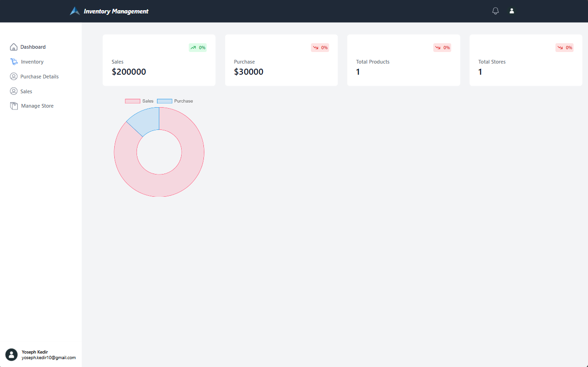Click the user avatar at bottom left
Viewport: 588px width, 367px height.
pos(11,354)
